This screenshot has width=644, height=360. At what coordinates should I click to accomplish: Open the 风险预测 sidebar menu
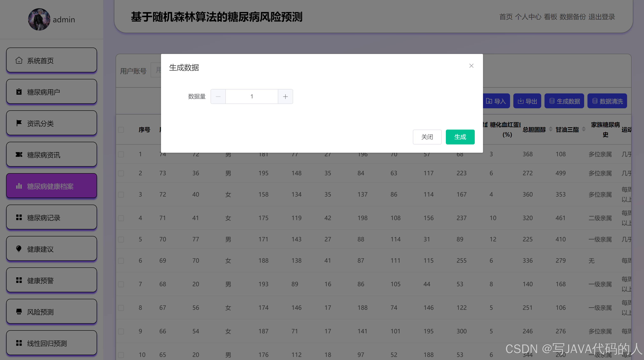(x=52, y=312)
